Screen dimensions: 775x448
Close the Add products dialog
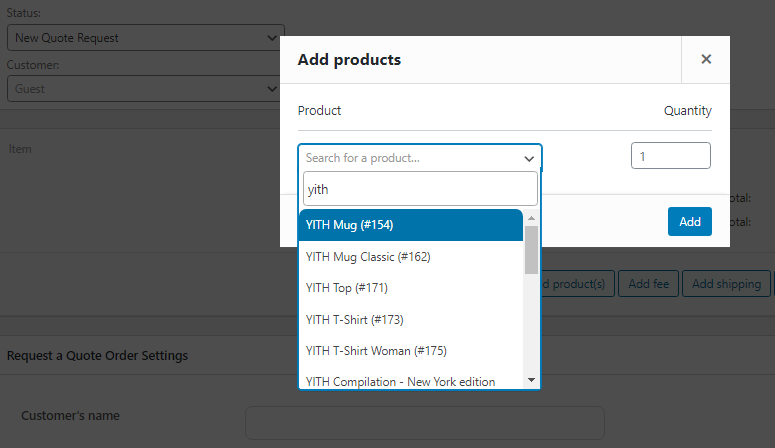[x=706, y=59]
